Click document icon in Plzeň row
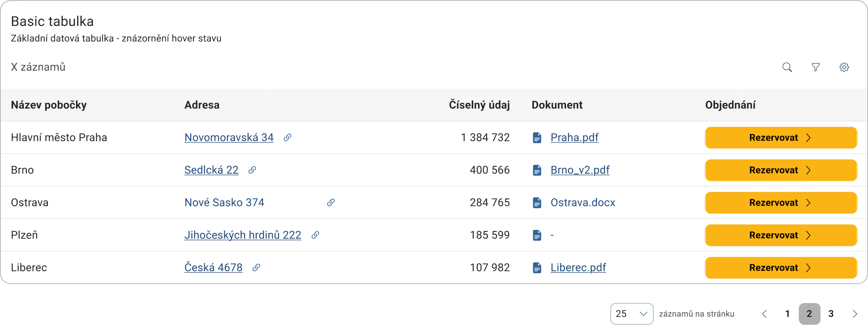 [x=537, y=235]
